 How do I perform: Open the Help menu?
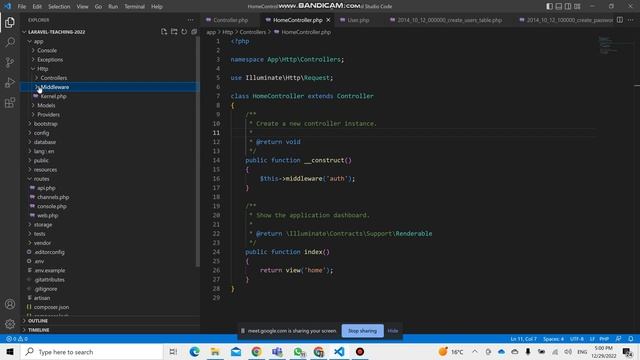tap(157, 7)
